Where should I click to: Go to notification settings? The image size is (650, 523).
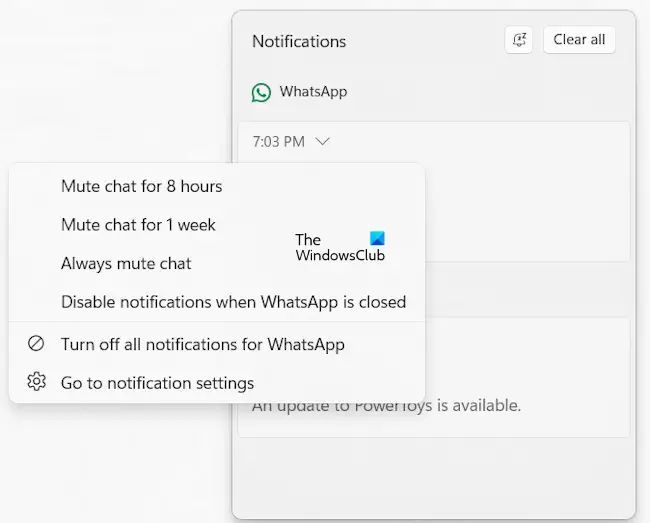217,383
